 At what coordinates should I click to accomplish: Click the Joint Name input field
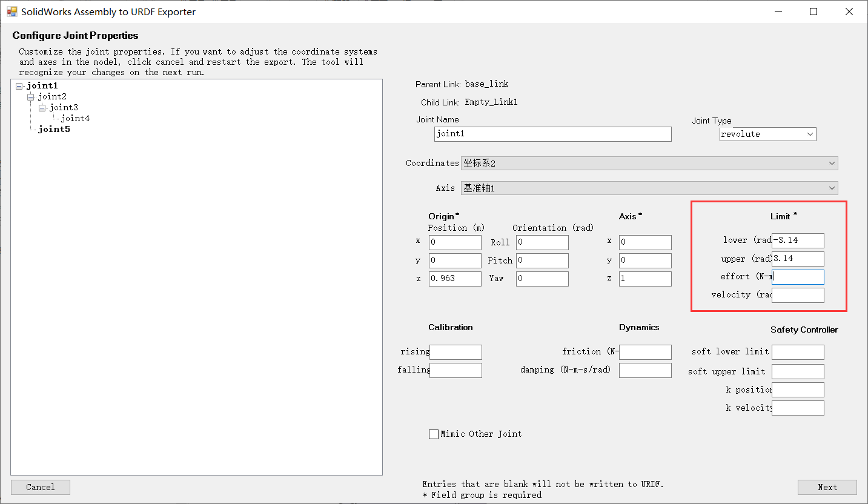553,134
